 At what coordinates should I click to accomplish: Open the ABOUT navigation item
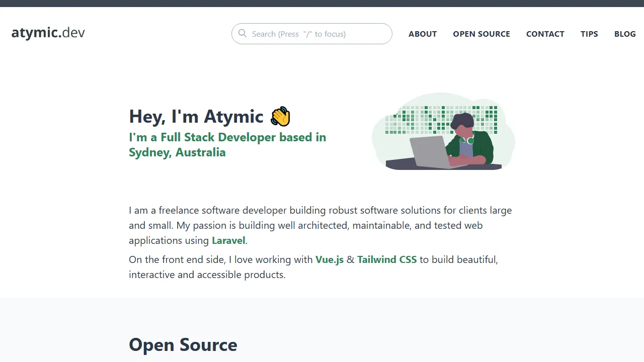[x=423, y=34]
